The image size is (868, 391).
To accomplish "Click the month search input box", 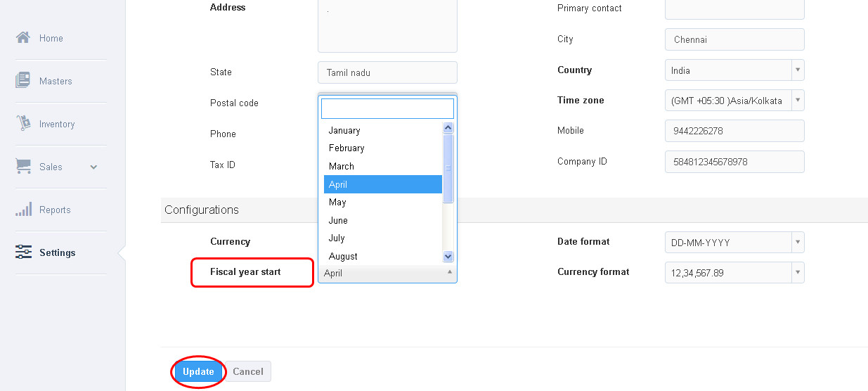I will click(x=387, y=108).
